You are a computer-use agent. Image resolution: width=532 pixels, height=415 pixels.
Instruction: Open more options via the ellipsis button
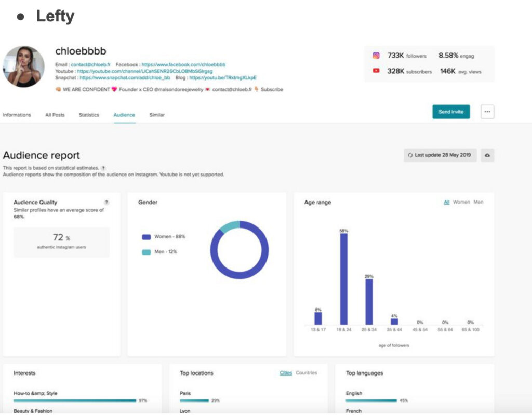coord(487,111)
